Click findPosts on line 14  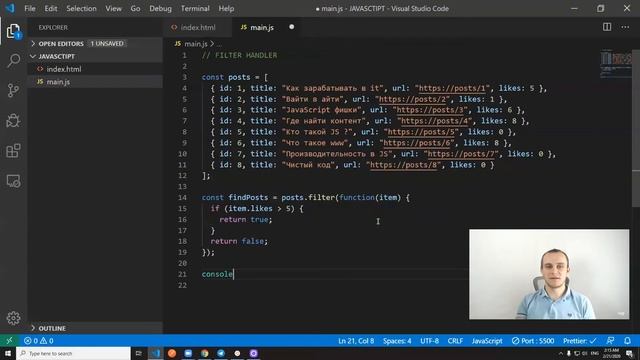tap(248, 198)
